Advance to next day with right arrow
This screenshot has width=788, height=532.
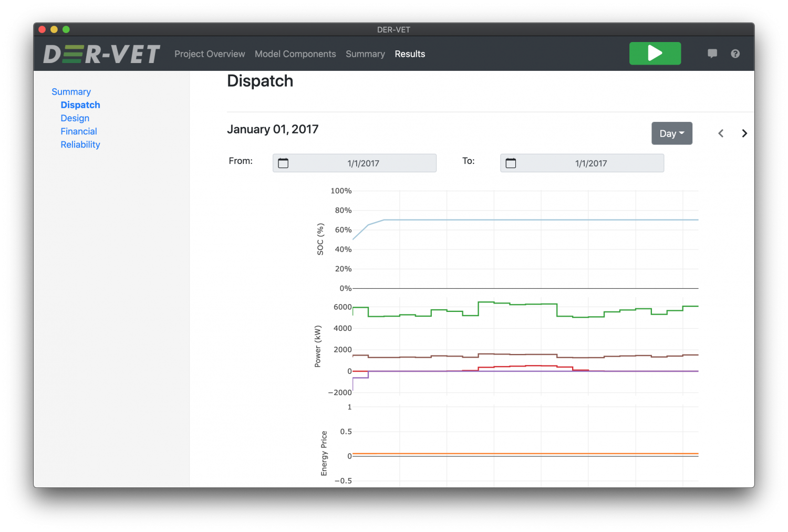744,133
